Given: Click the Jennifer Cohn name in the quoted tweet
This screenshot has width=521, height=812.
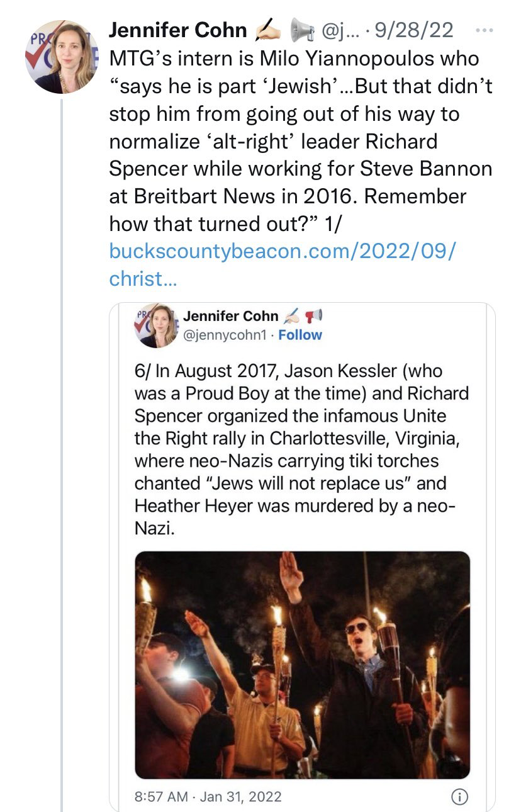Looking at the screenshot, I should pyautogui.click(x=230, y=317).
